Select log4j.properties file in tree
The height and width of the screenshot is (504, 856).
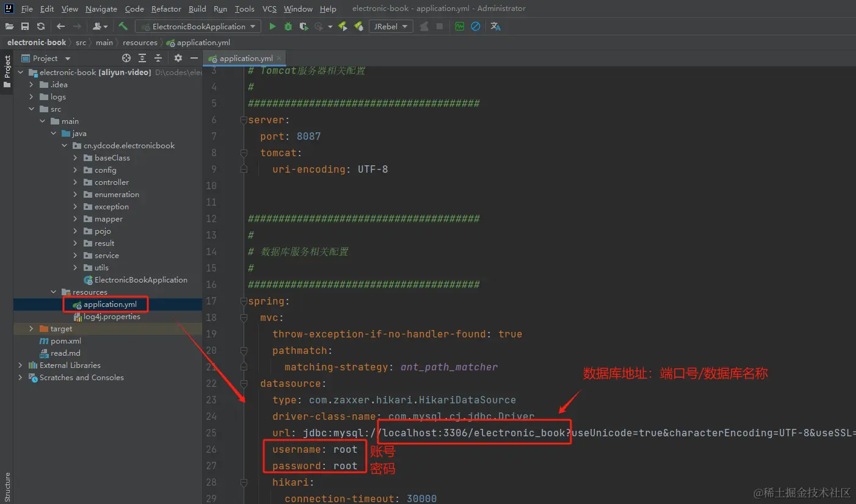coord(107,316)
